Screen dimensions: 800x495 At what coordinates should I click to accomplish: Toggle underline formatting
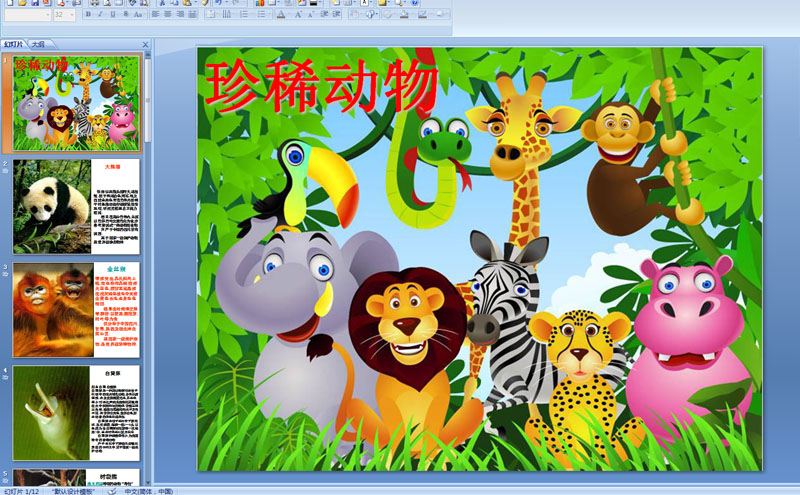[x=111, y=16]
